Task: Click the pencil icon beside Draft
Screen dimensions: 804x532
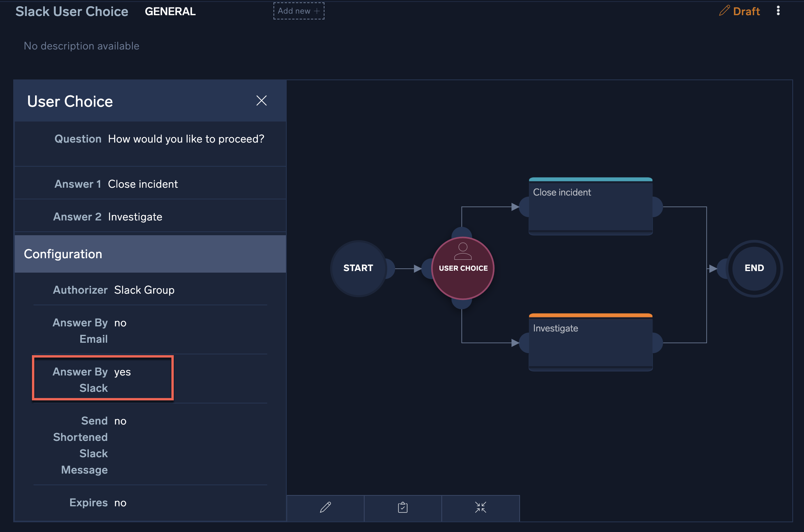Action: [724, 11]
